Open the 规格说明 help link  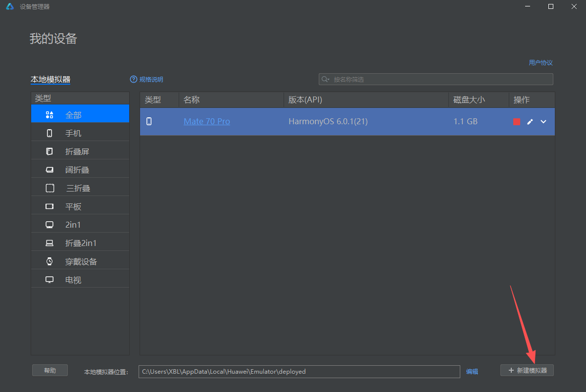tap(146, 79)
